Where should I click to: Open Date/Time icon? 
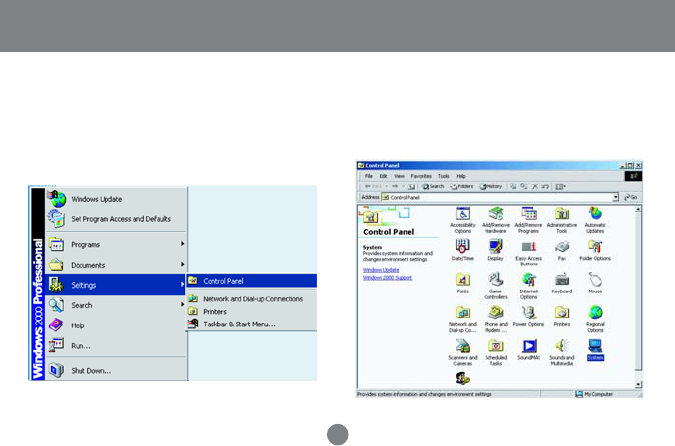click(462, 250)
